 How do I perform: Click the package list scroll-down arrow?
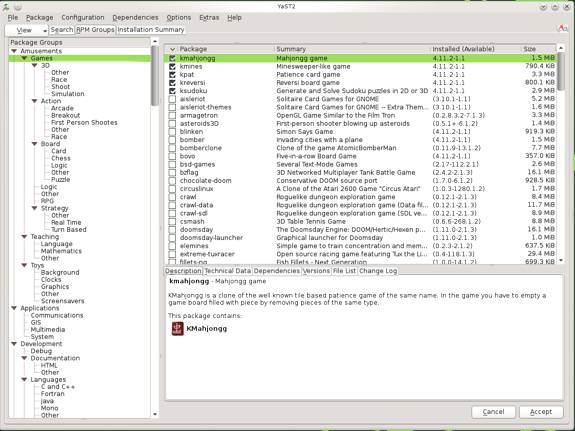tap(560, 261)
